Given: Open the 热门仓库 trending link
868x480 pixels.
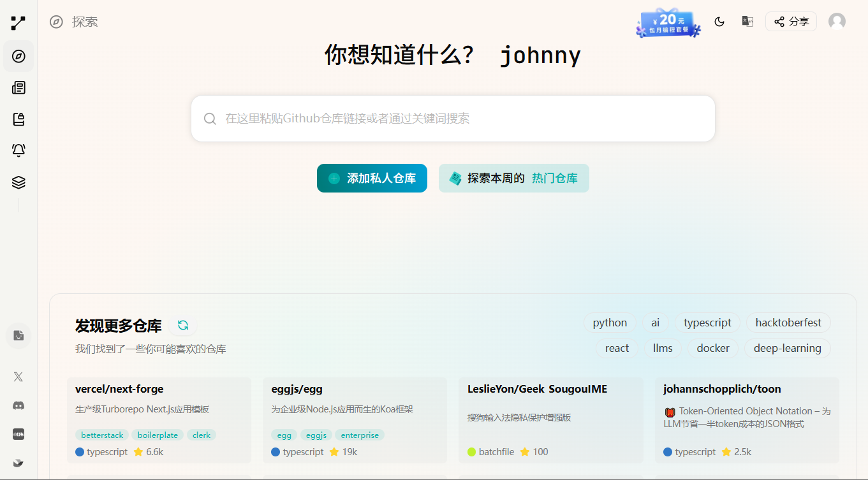Looking at the screenshot, I should coord(554,178).
